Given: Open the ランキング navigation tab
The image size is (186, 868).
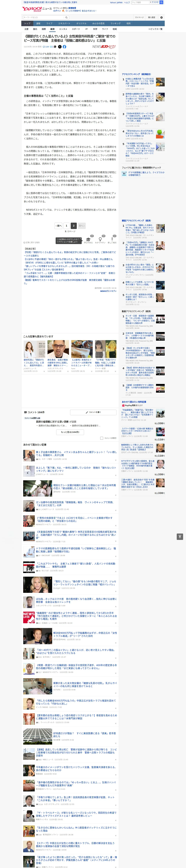Looking at the screenshot, I should pyautogui.click(x=115, y=24).
